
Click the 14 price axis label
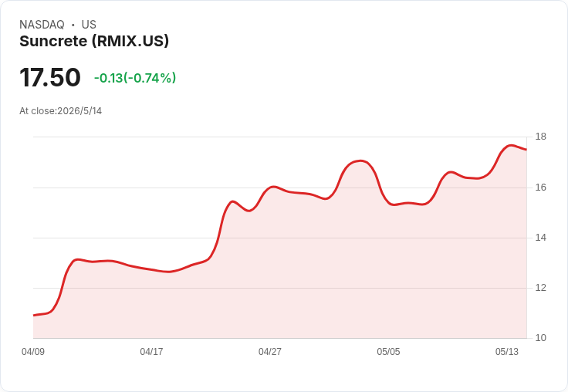click(541, 238)
